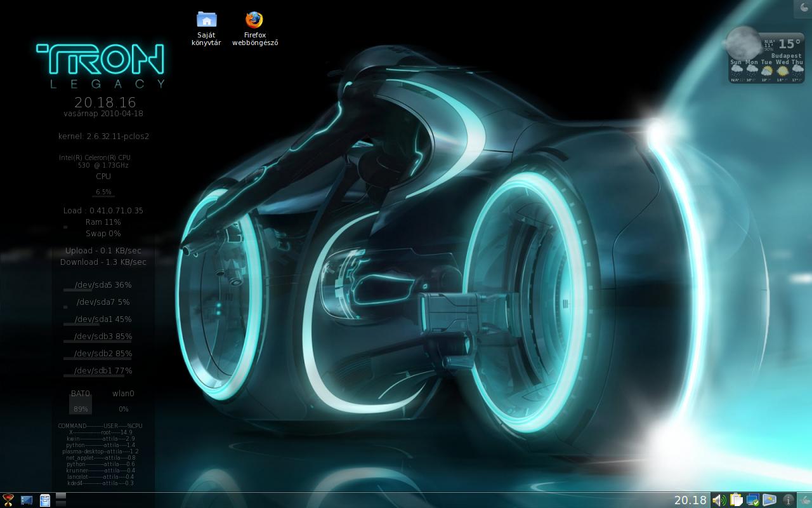Click the TRON Legacy logo

[100, 65]
